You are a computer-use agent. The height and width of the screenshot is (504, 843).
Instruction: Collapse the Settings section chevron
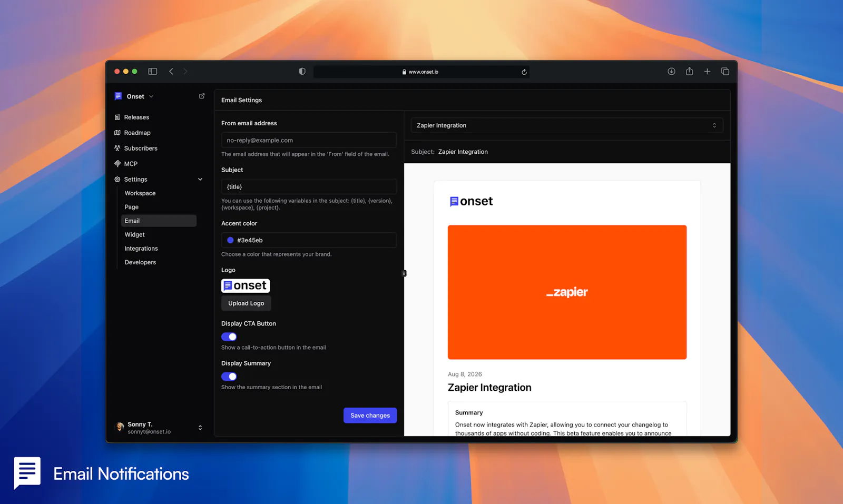(x=200, y=180)
